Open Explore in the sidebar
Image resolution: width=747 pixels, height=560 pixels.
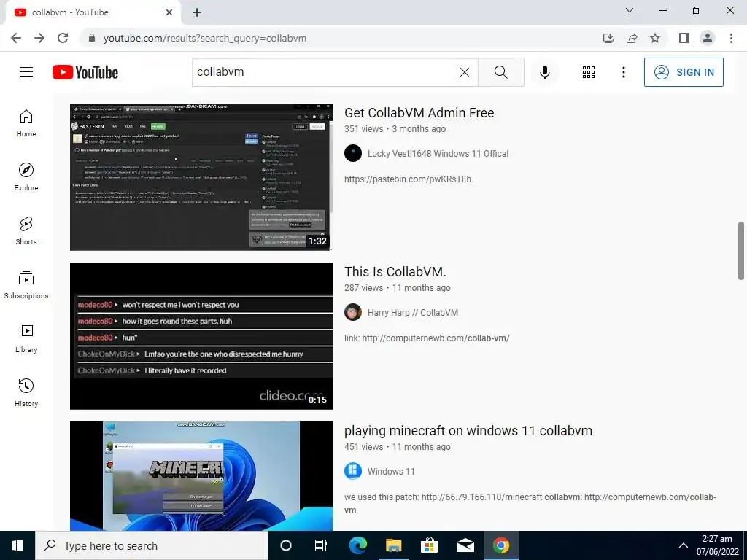(x=26, y=177)
